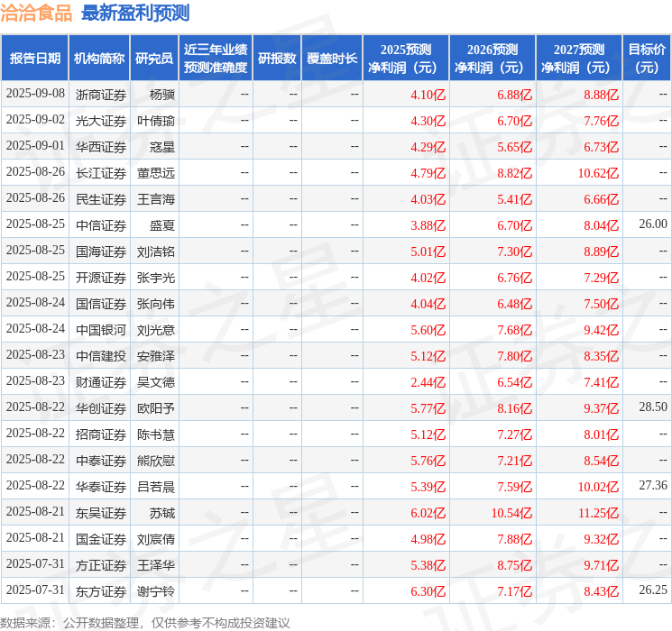672x631 pixels.
Task: Select analyst name 吕若晨
Action: click(156, 487)
